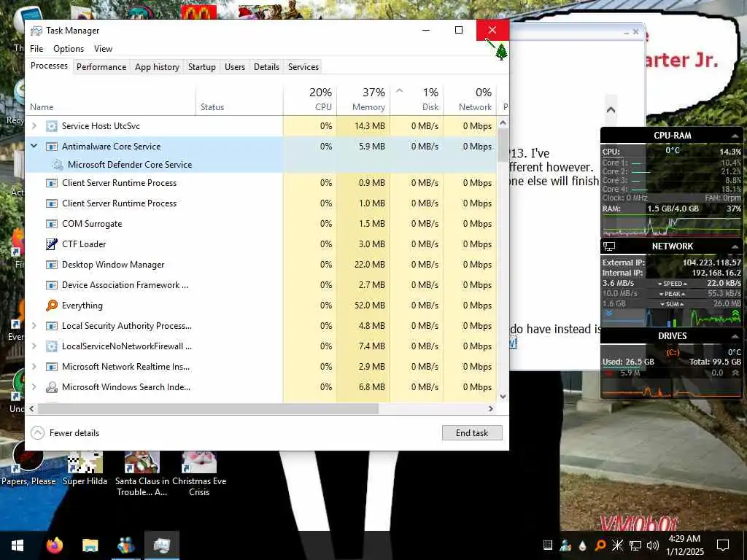Switch to the Services tab
Screen dimensions: 747x560
303,67
